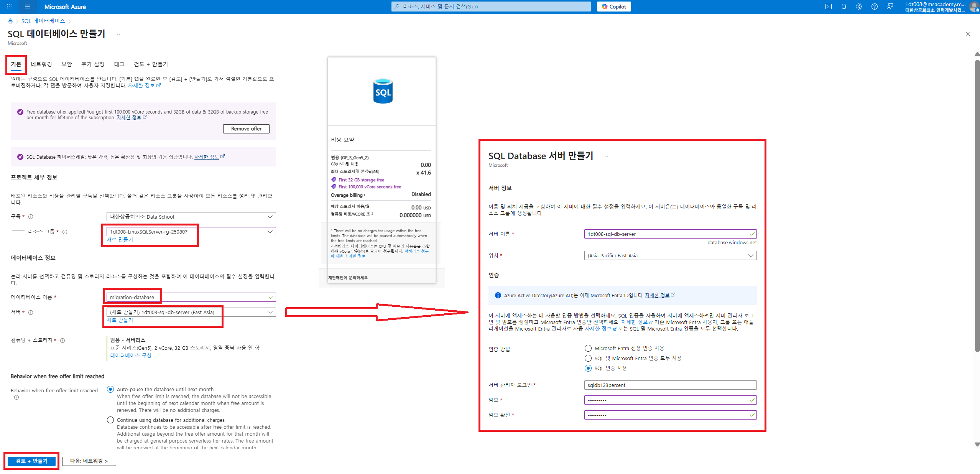The image size is (980, 474).
Task: Open portal settings gear
Action: click(x=859, y=7)
